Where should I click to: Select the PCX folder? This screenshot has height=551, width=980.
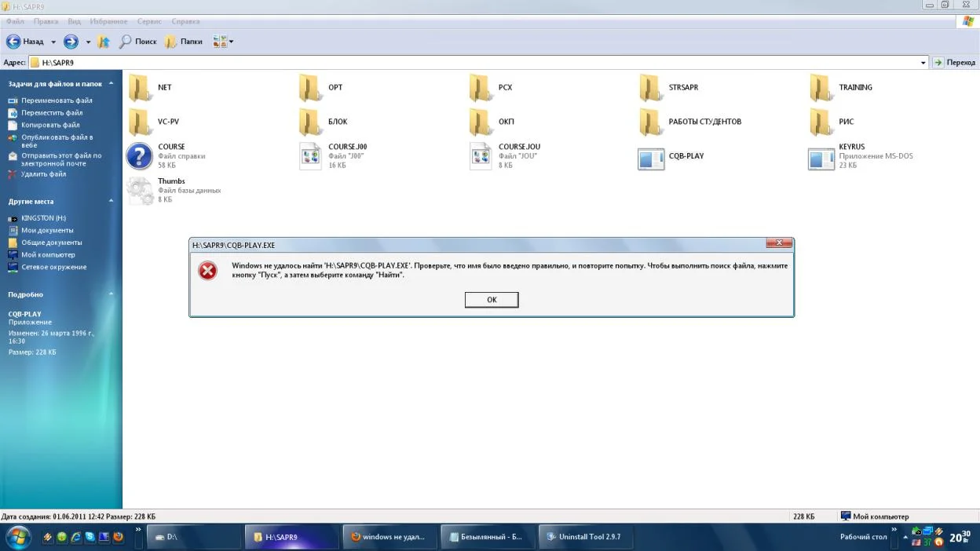[x=491, y=87]
